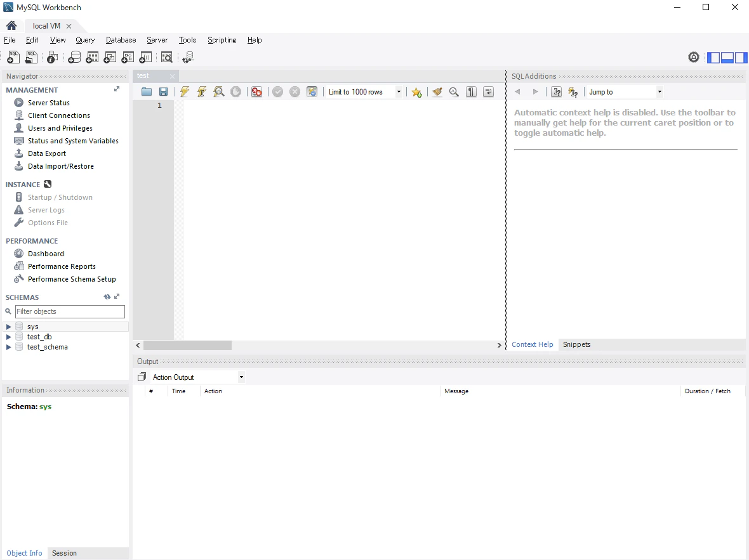
Task: Toggle word wrapping in editor
Action: 488,92
